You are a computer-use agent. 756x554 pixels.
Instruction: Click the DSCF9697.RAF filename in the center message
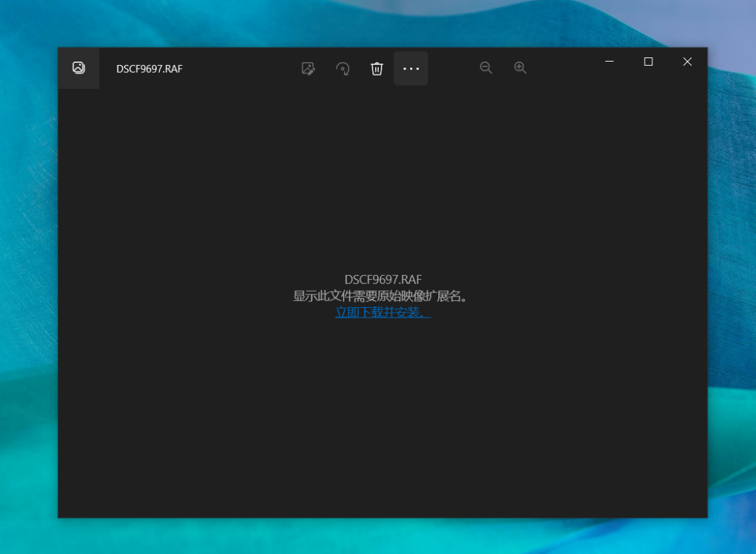(383, 280)
